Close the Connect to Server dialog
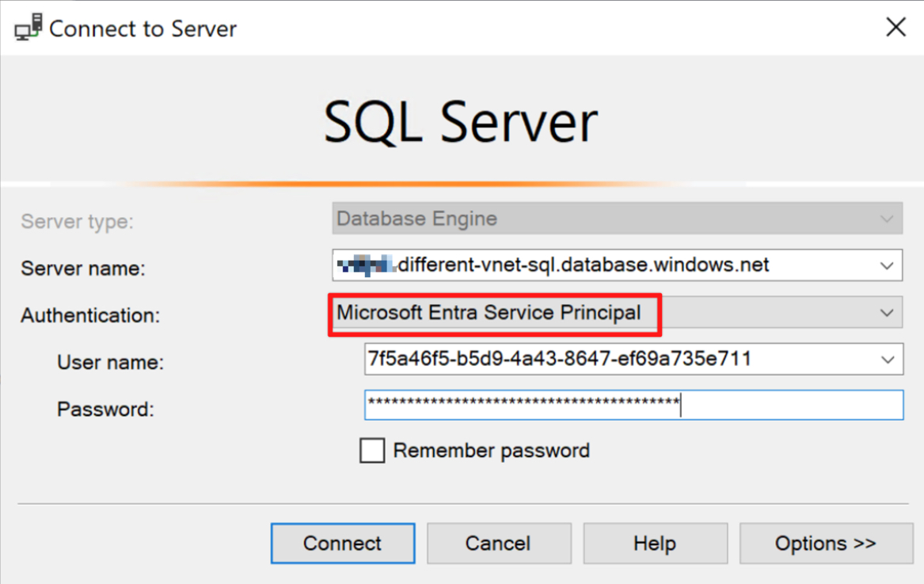 coord(895,27)
